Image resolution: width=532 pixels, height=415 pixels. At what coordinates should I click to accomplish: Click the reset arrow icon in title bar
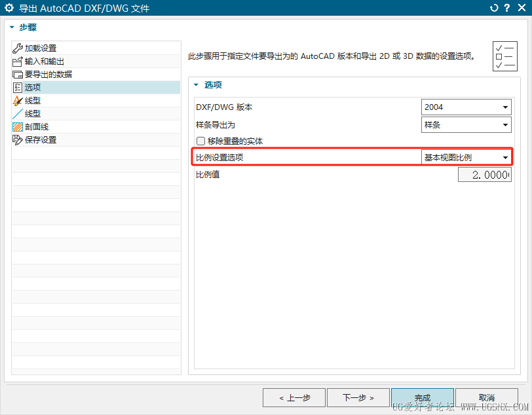point(494,8)
